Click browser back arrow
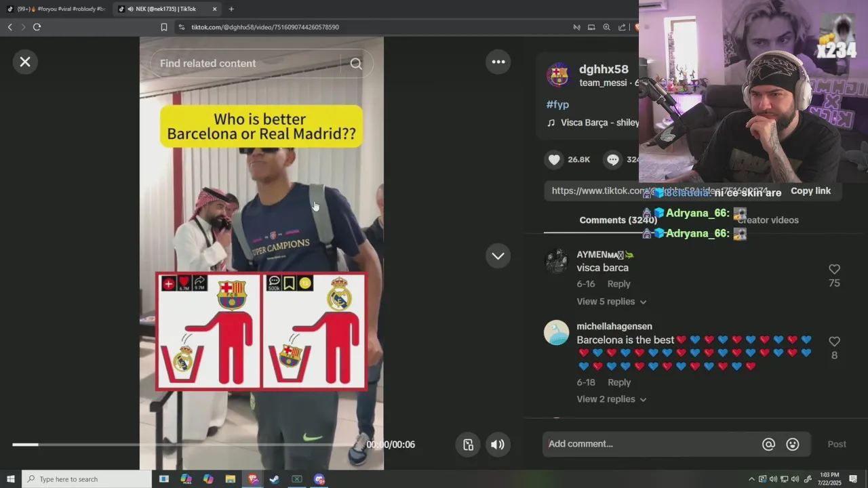 9,27
